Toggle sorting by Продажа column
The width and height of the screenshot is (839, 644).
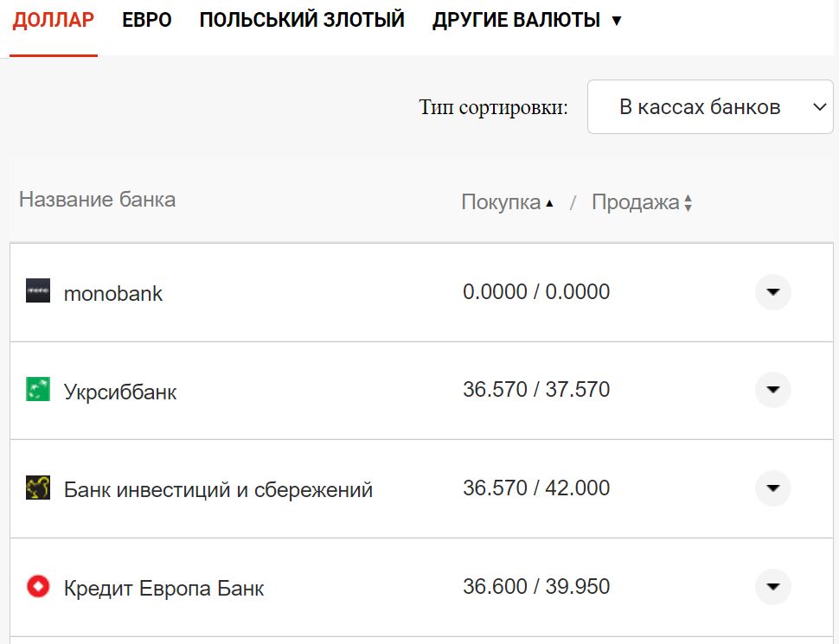click(634, 201)
